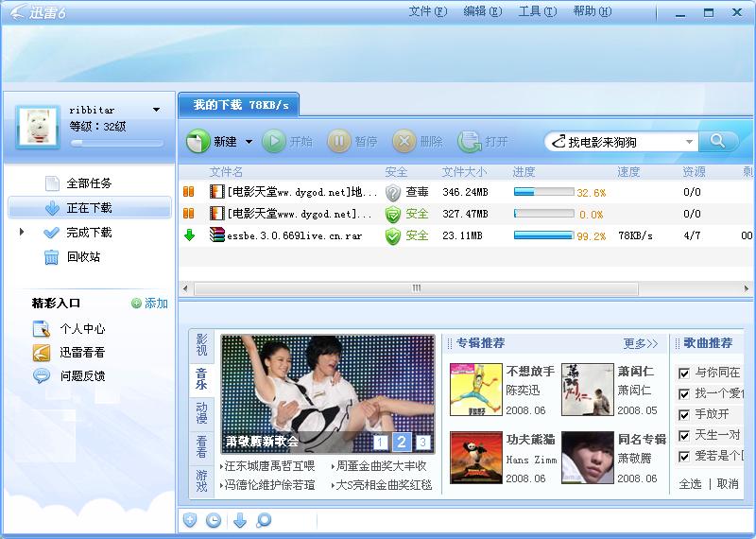Show banner slide 1

(381, 442)
